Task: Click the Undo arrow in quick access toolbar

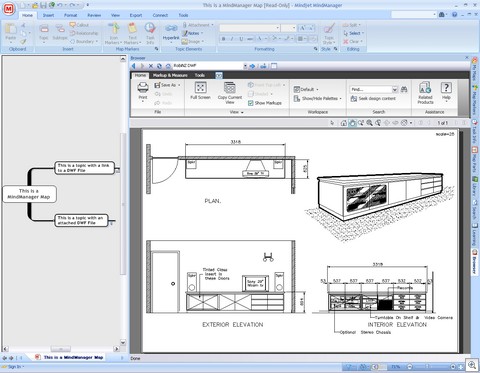Action: coord(60,5)
